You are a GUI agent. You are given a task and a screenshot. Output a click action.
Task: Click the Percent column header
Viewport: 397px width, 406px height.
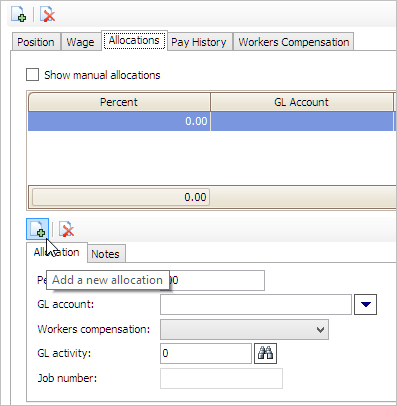119,102
